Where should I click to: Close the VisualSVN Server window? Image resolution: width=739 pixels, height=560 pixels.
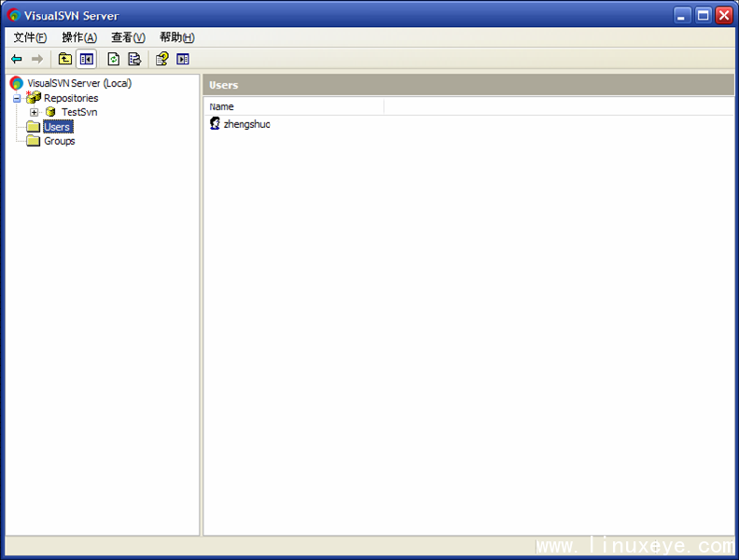tap(724, 15)
